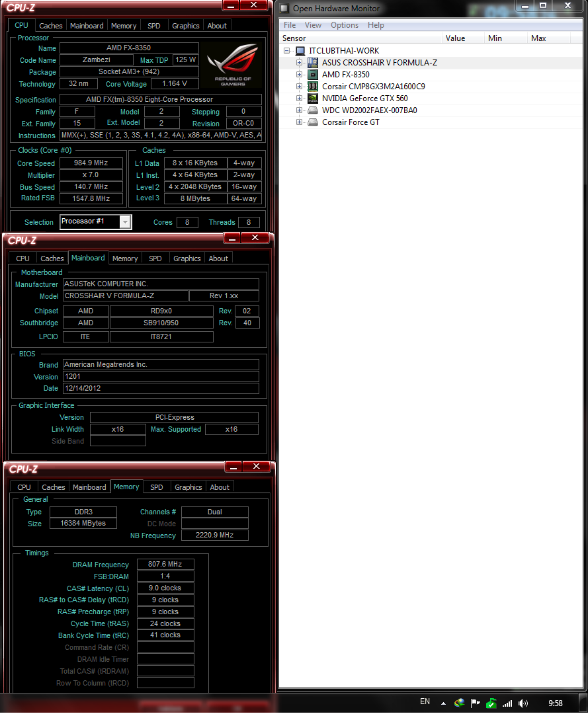The image size is (588, 714).
Task: Open the Help menu in Hardware Monitor
Action: [376, 25]
